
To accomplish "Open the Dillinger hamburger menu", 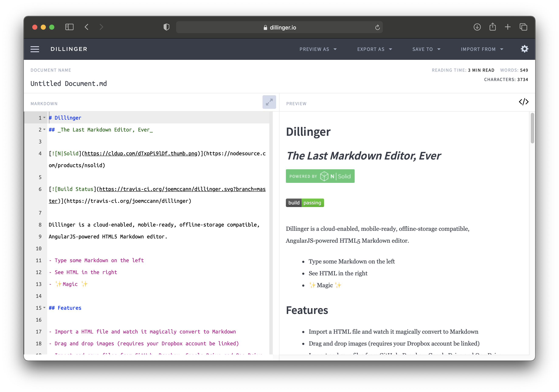I will (x=35, y=49).
